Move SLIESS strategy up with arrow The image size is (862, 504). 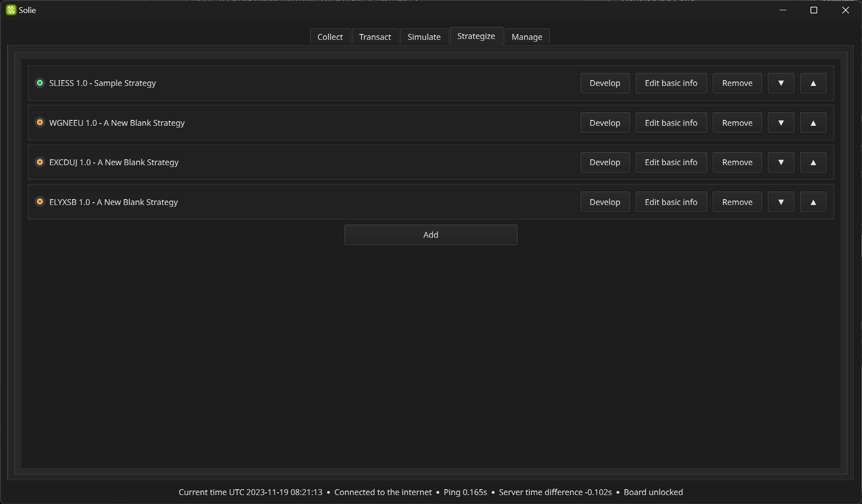813,83
